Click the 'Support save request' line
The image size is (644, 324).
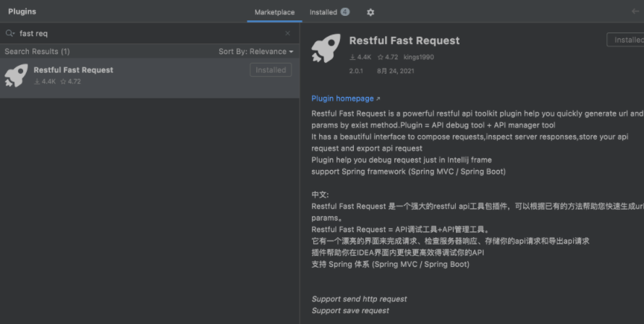pos(350,310)
